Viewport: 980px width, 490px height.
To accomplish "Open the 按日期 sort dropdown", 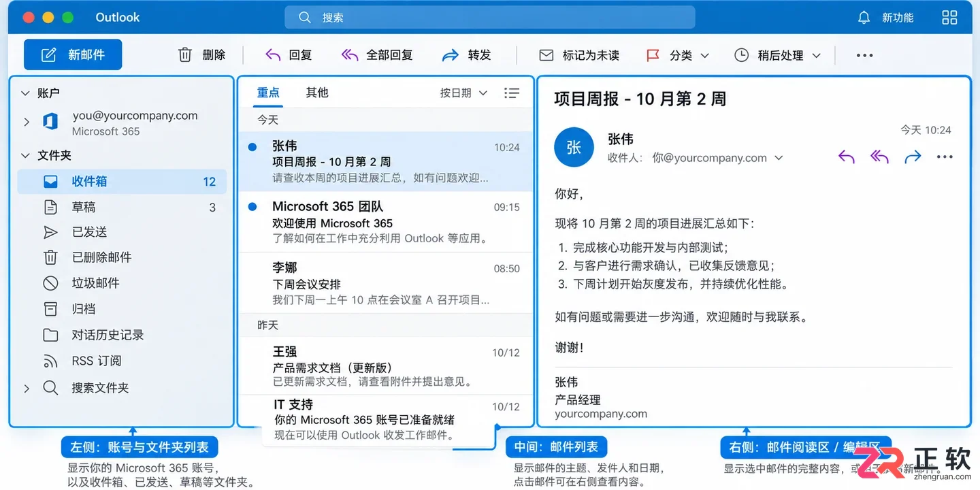I will tap(463, 93).
